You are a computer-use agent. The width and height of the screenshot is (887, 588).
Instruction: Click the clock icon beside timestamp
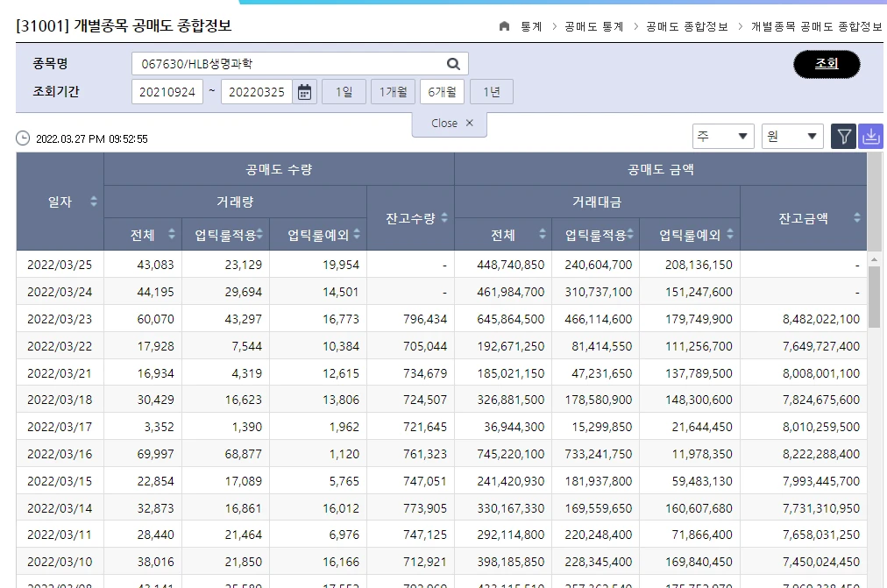[23, 138]
